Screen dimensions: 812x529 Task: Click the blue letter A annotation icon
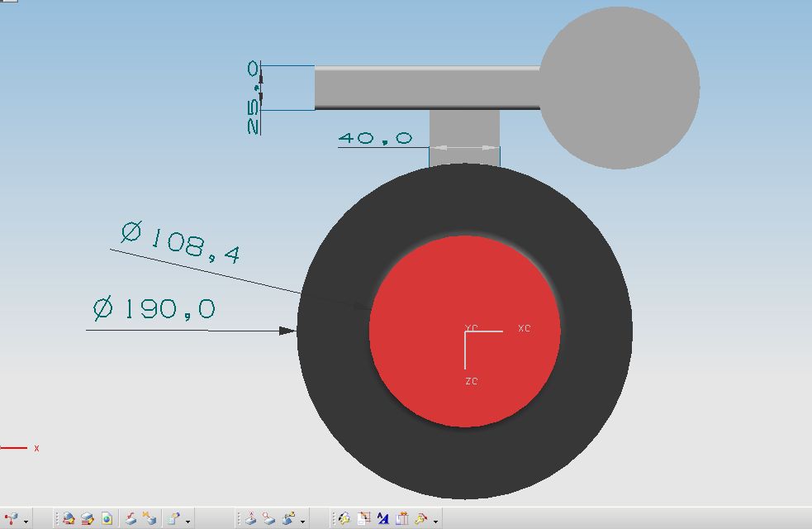point(383,518)
